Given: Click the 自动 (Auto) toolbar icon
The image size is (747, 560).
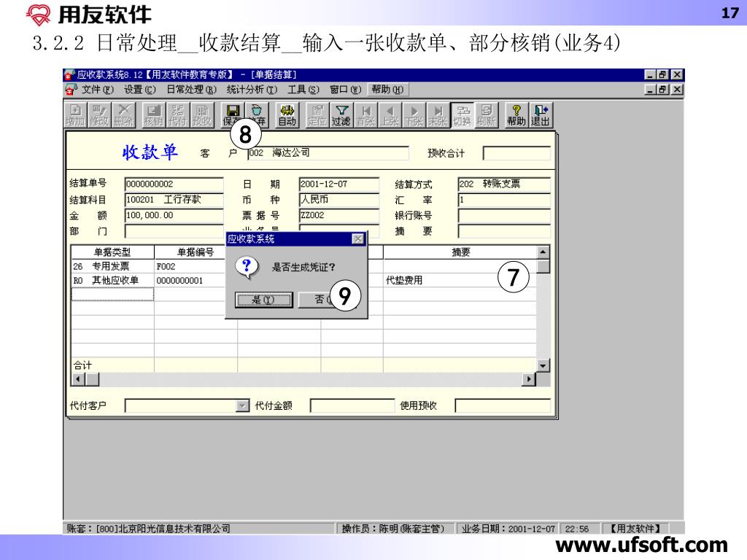Looking at the screenshot, I should [287, 115].
